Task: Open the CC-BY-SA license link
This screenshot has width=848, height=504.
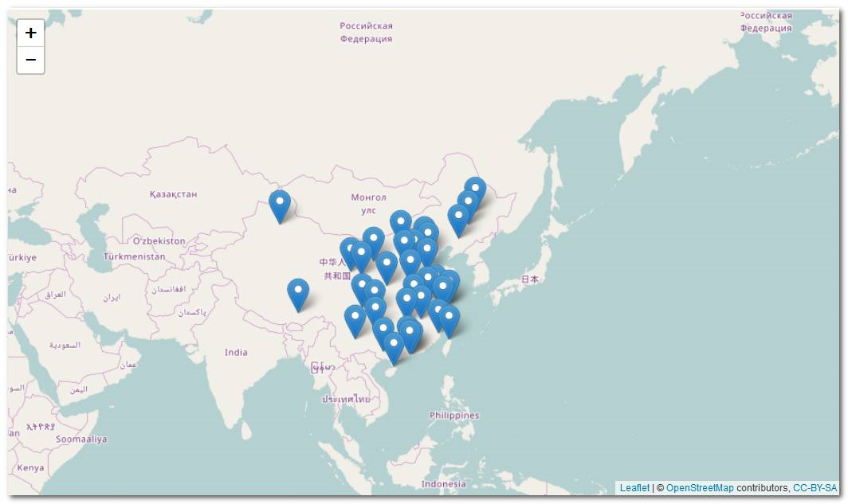Action: tap(815, 487)
